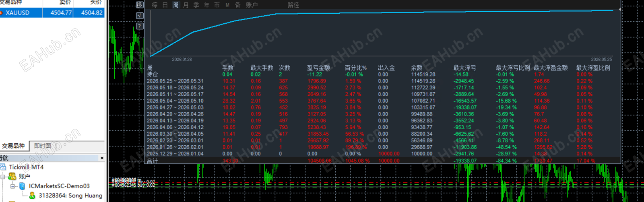Open the 年 yearly tab
Screen dimensions: 644x202
[206, 5]
